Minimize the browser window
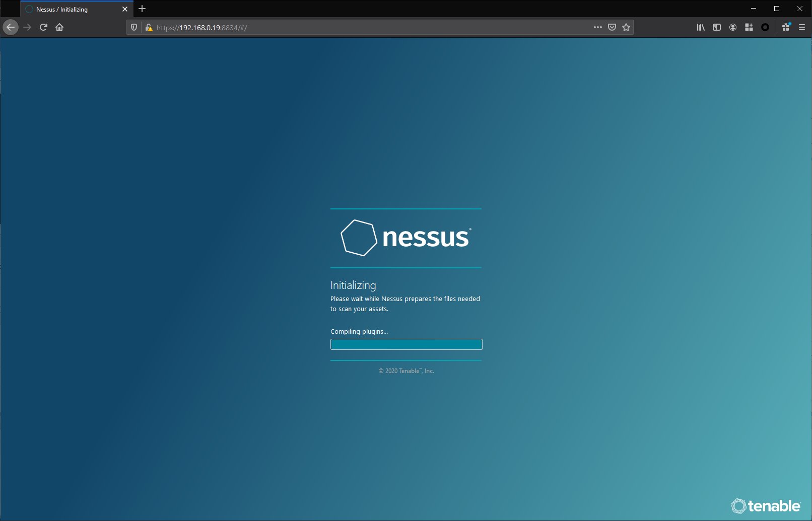Image resolution: width=812 pixels, height=521 pixels. [754, 9]
